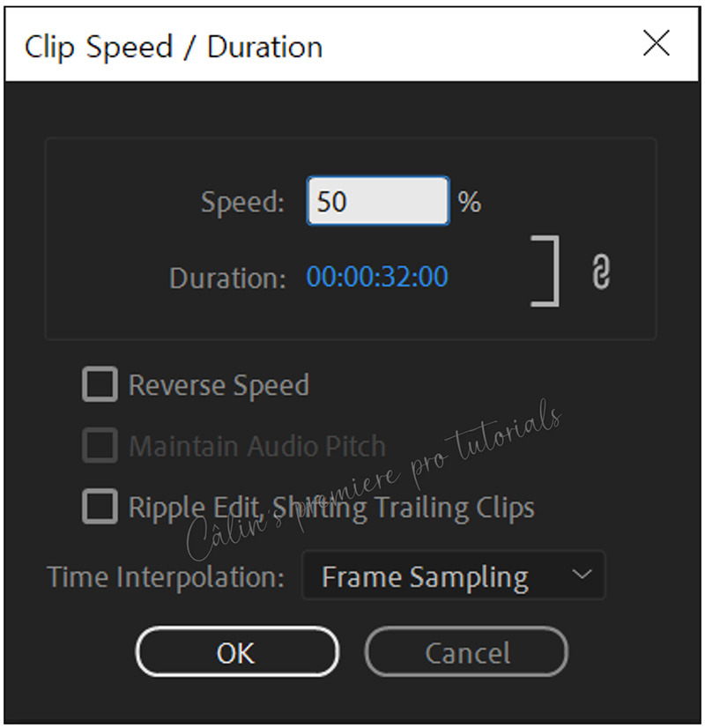Toggle the chain link icon for speed and duration
Image resolution: width=705 pixels, height=728 pixels.
[601, 271]
